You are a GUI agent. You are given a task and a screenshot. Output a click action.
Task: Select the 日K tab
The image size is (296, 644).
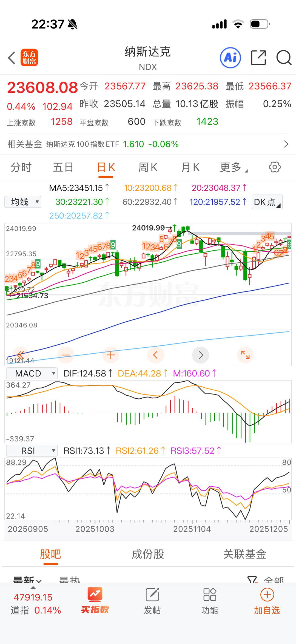(x=106, y=167)
